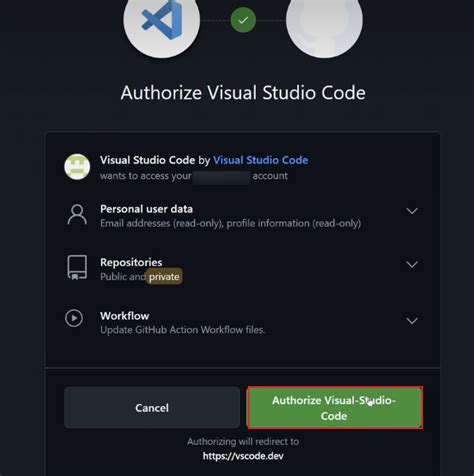This screenshot has height=476, width=474.
Task: Select the Personal user data heading
Action: point(146,209)
